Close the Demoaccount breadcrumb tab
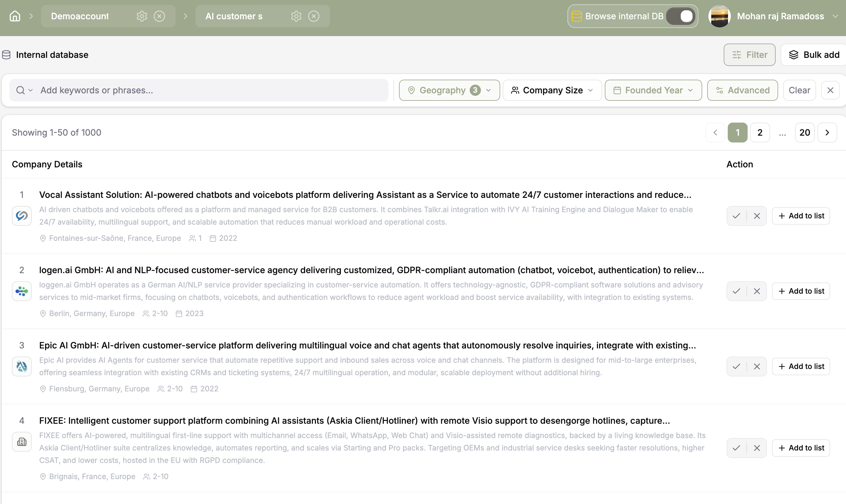This screenshot has height=504, width=846. 159,16
